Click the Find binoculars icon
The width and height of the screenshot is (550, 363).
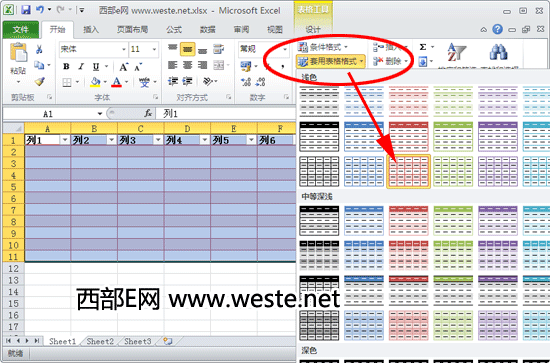pos(498,53)
